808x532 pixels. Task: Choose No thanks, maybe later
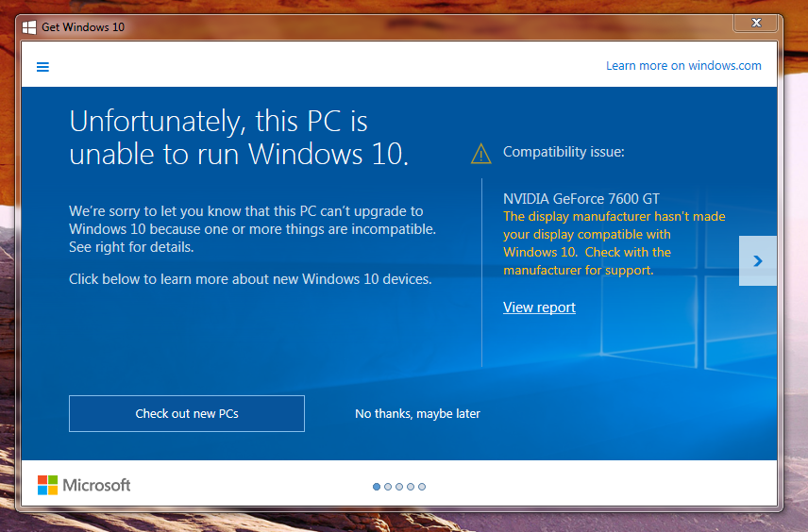pos(417,413)
